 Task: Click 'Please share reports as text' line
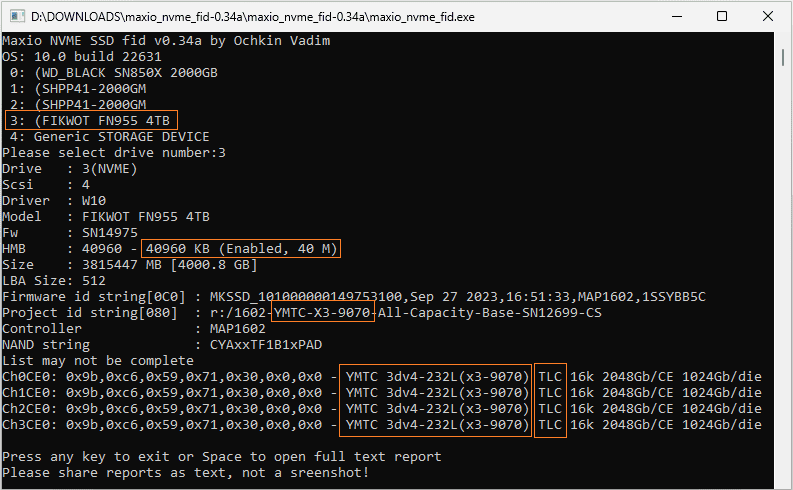(186, 473)
